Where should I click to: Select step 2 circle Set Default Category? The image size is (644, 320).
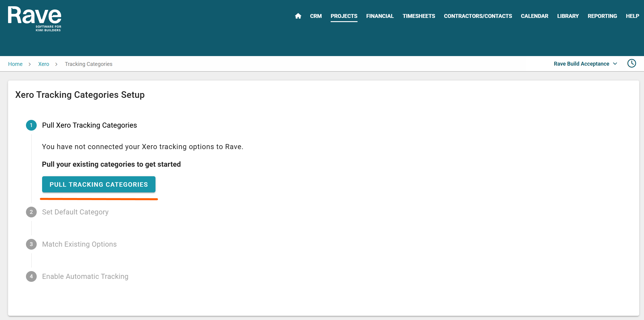[x=31, y=212]
